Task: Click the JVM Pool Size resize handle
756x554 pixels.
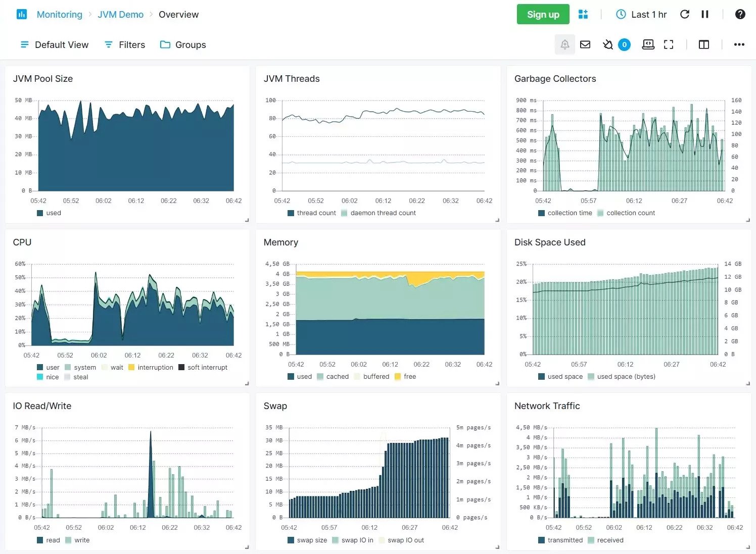Action: click(x=247, y=220)
